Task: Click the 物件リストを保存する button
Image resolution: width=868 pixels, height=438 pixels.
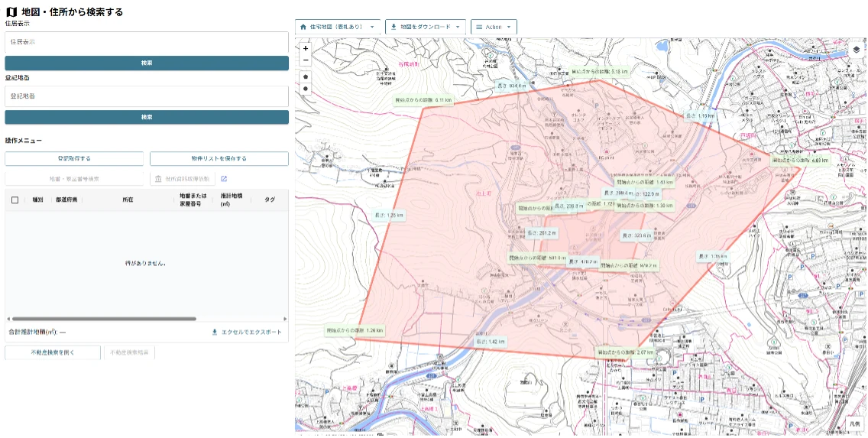Action: tap(219, 158)
